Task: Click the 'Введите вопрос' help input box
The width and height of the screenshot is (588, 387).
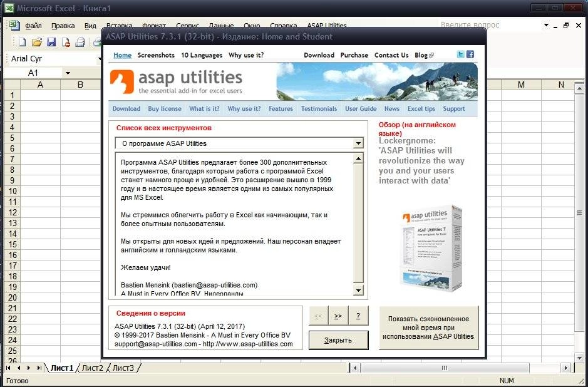Action: click(490, 25)
